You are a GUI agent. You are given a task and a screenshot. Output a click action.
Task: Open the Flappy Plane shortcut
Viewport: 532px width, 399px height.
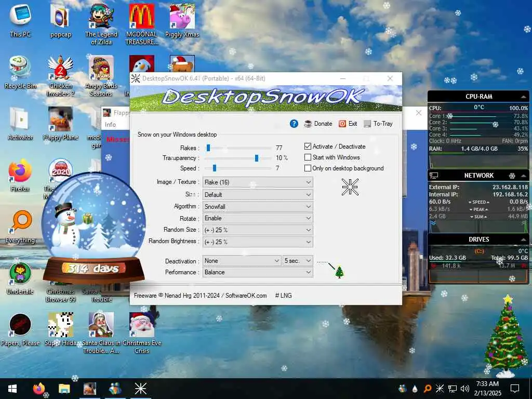[60, 124]
